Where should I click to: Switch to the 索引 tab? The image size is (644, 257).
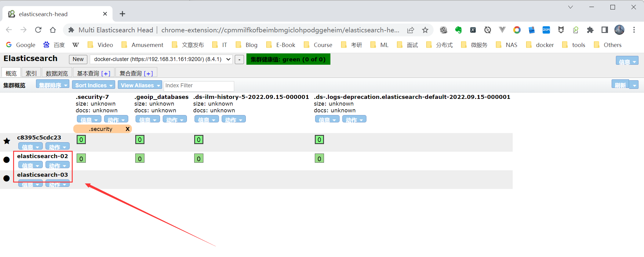click(x=31, y=73)
